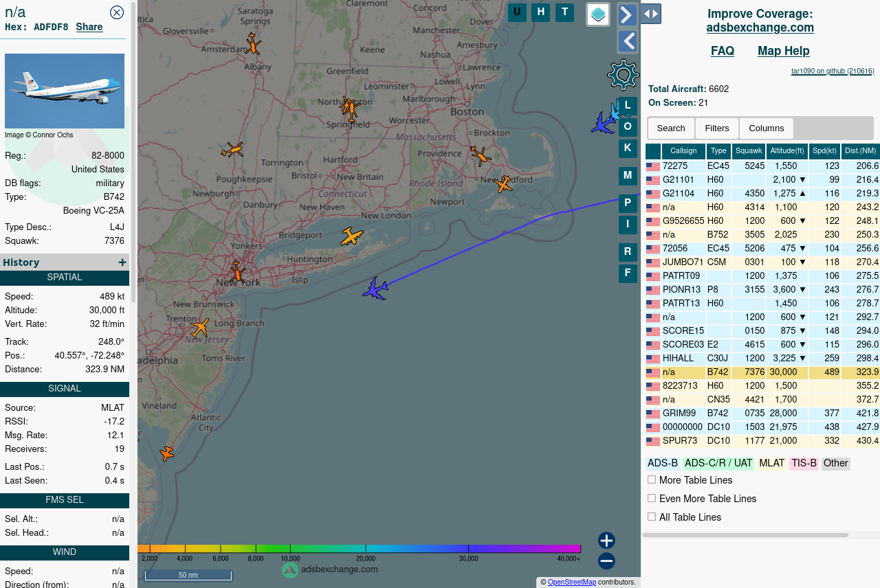The width and height of the screenshot is (880, 588).
Task: Toggle the U map button
Action: click(517, 12)
